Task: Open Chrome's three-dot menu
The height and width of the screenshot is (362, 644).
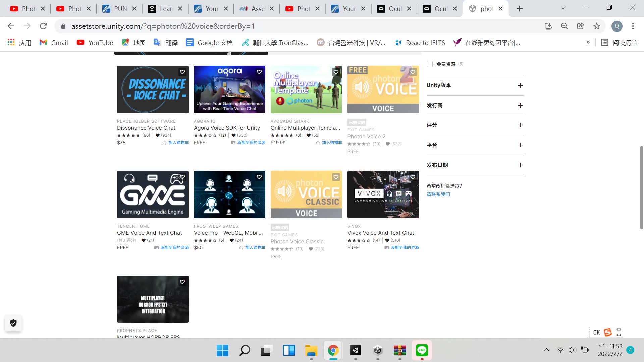Action: pos(633,26)
